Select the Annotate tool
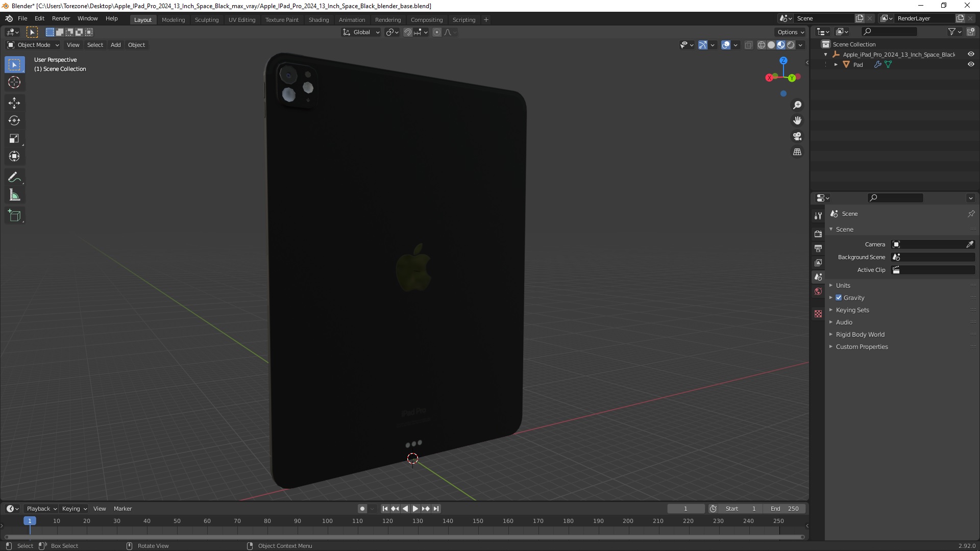Screen dimensions: 980x551 14,178
